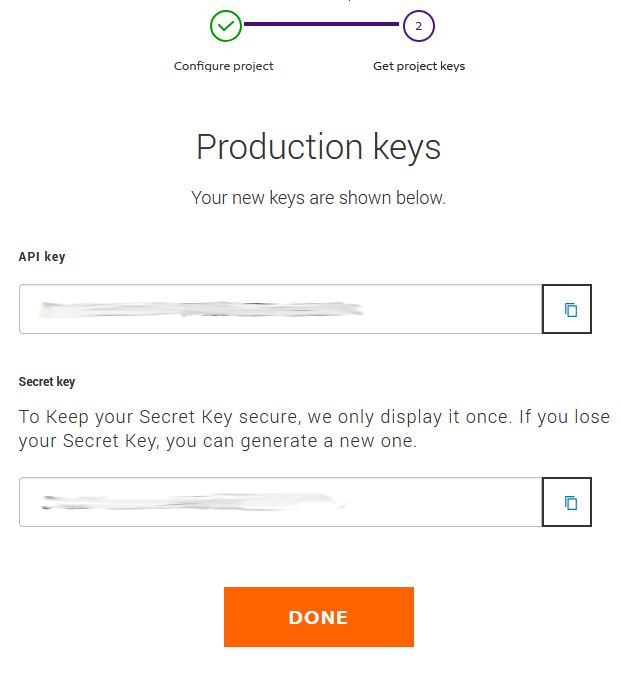Screen dimensions: 621x673
Task: Click the blurred Secret key value
Action: (x=190, y=502)
